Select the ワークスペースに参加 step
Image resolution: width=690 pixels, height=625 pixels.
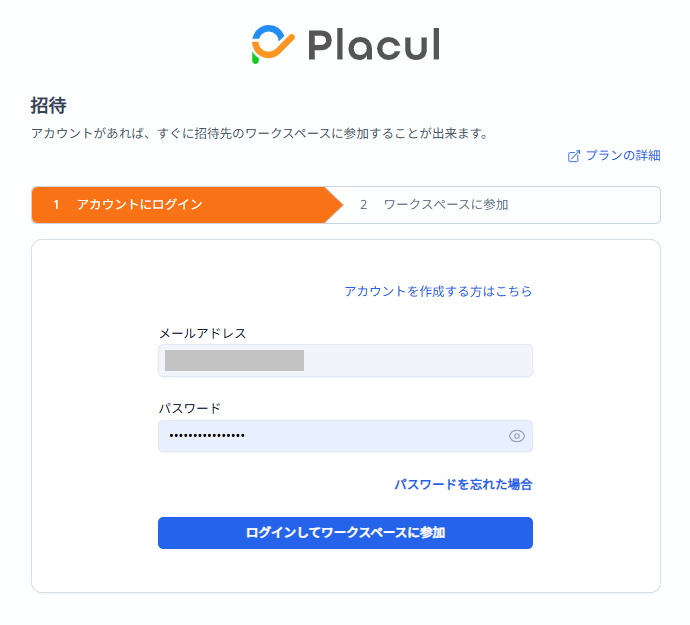446,205
